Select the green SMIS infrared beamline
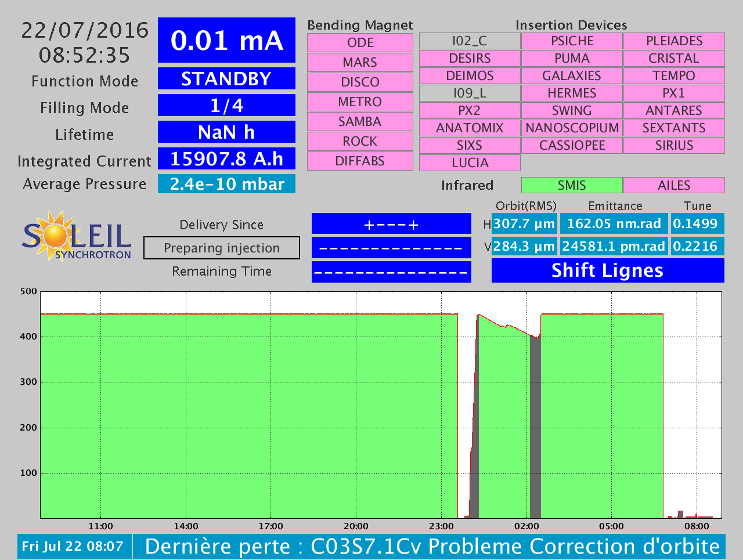 (572, 185)
